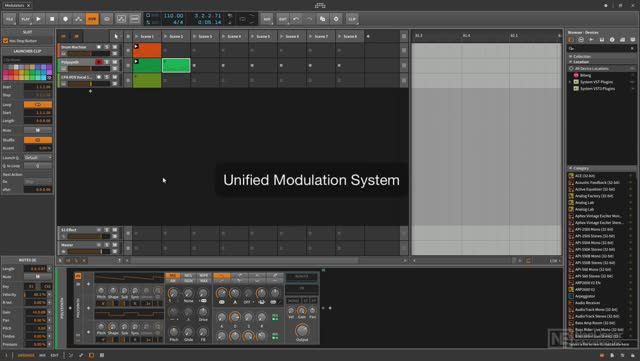
Task: Select the orange Drum Machine clip
Action: [147, 50]
